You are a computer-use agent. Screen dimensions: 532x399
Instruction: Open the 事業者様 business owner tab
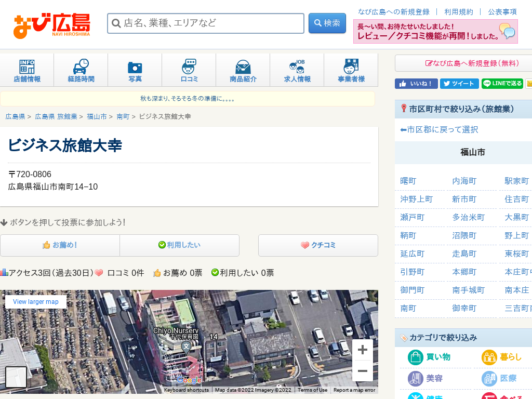pos(351,70)
